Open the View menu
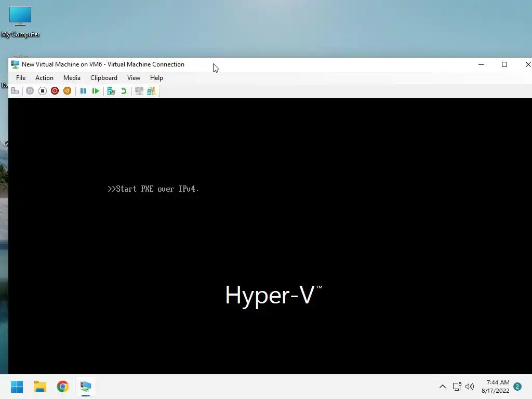The height and width of the screenshot is (399, 532). pyautogui.click(x=134, y=78)
